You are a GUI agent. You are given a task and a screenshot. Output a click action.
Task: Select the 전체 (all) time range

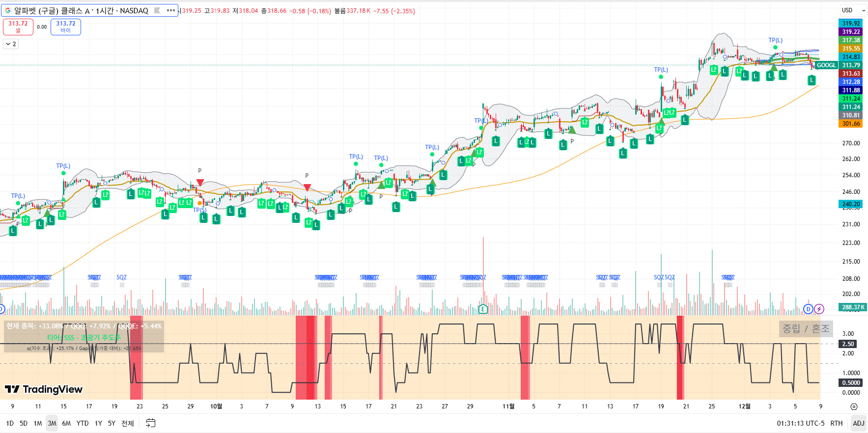point(128,423)
